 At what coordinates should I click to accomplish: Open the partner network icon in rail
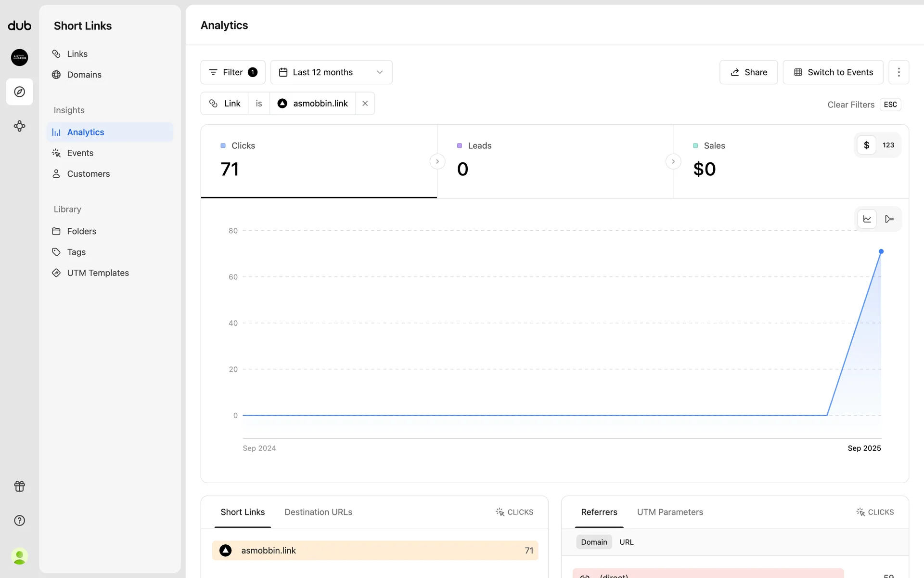point(19,126)
